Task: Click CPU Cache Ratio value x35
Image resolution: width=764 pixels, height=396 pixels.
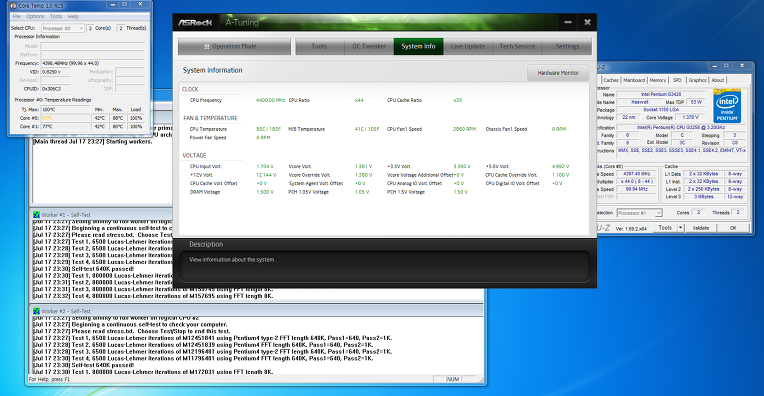Action: click(458, 100)
